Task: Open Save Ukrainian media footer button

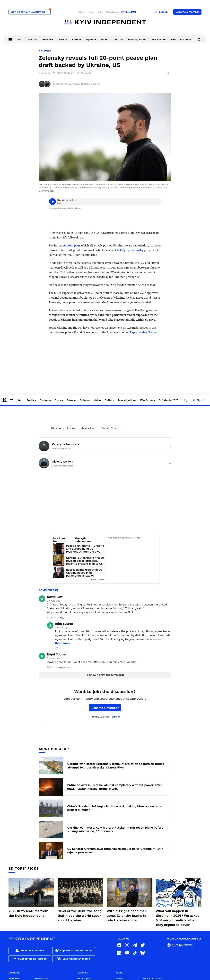Action: point(74,959)
